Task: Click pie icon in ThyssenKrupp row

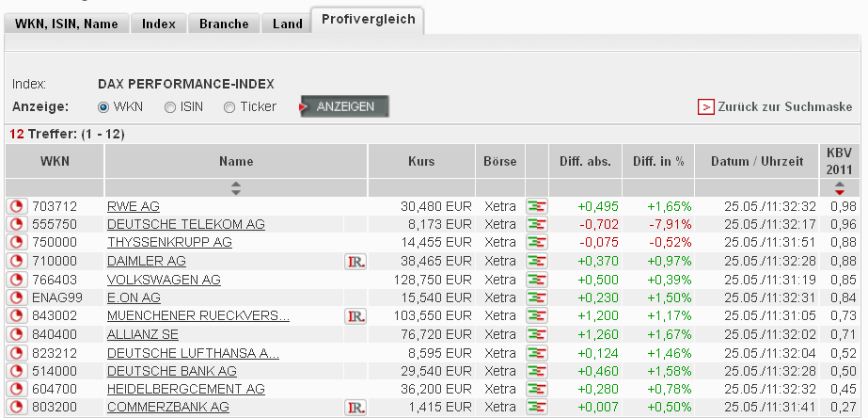Action: 17,242
